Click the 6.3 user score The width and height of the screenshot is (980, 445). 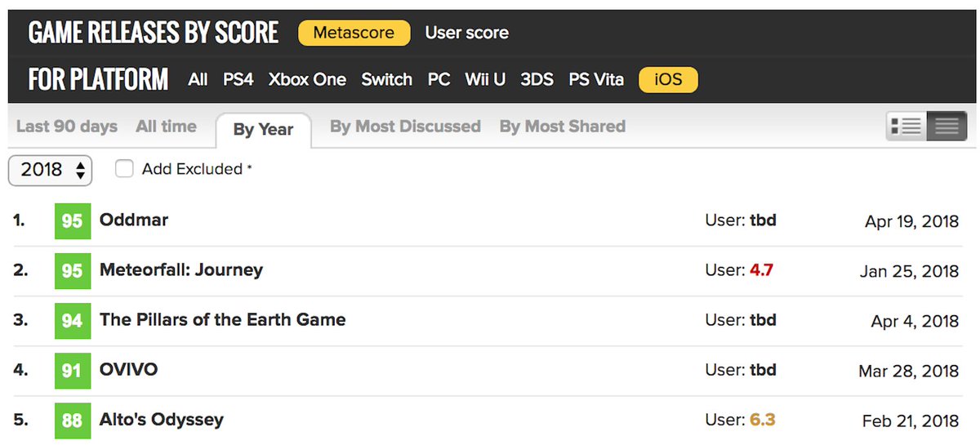coord(762,420)
